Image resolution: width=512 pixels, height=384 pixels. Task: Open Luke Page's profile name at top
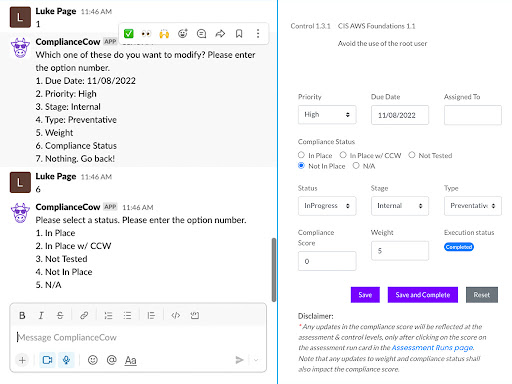pyautogui.click(x=56, y=11)
